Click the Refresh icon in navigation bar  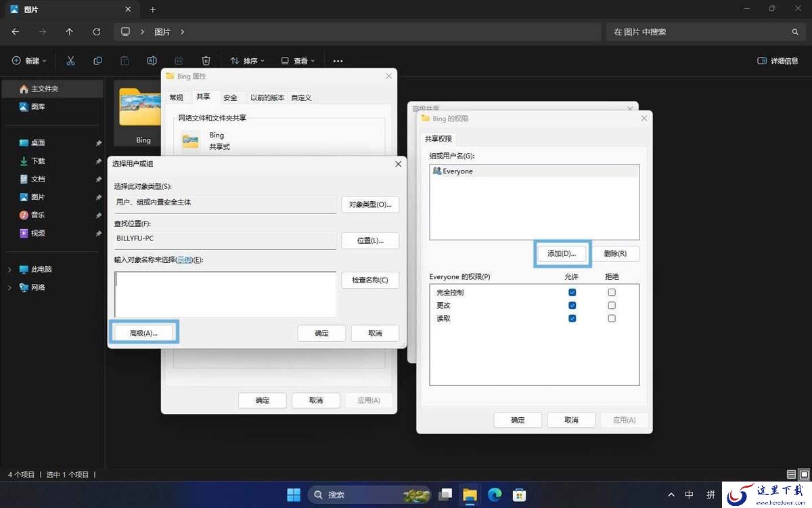97,32
